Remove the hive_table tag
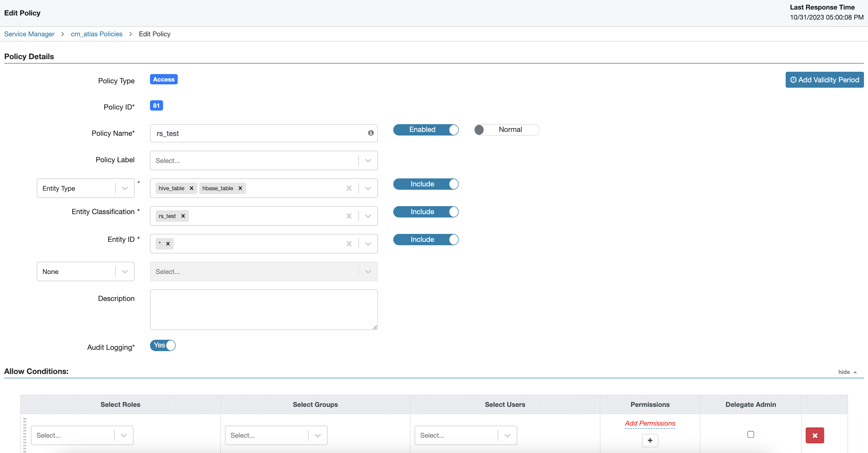This screenshot has width=868, height=453. (x=191, y=188)
